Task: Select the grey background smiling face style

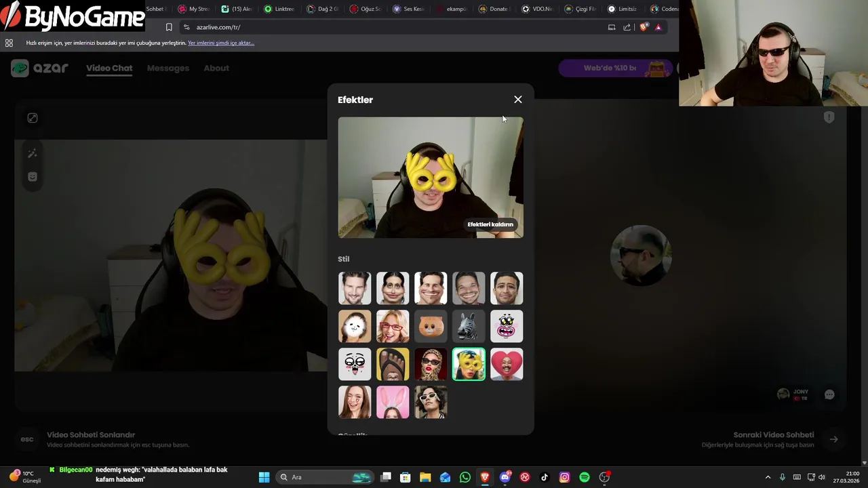Action: click(x=469, y=289)
